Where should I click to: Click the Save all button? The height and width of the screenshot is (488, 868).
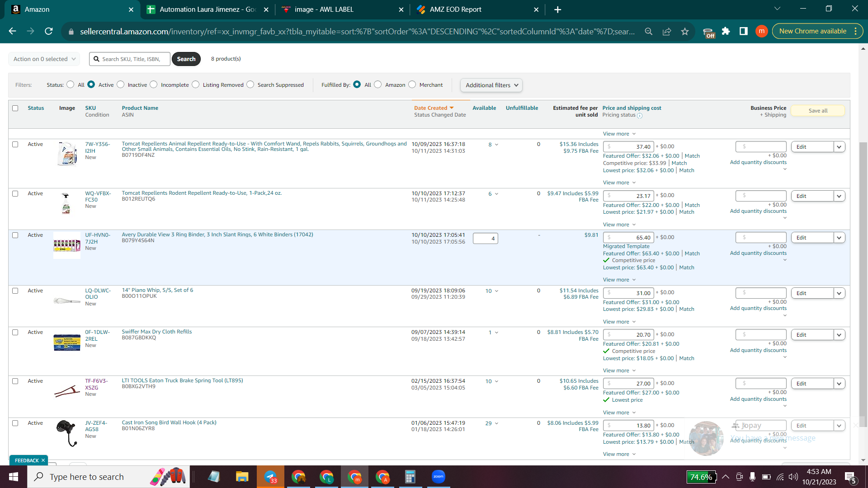coord(818,111)
